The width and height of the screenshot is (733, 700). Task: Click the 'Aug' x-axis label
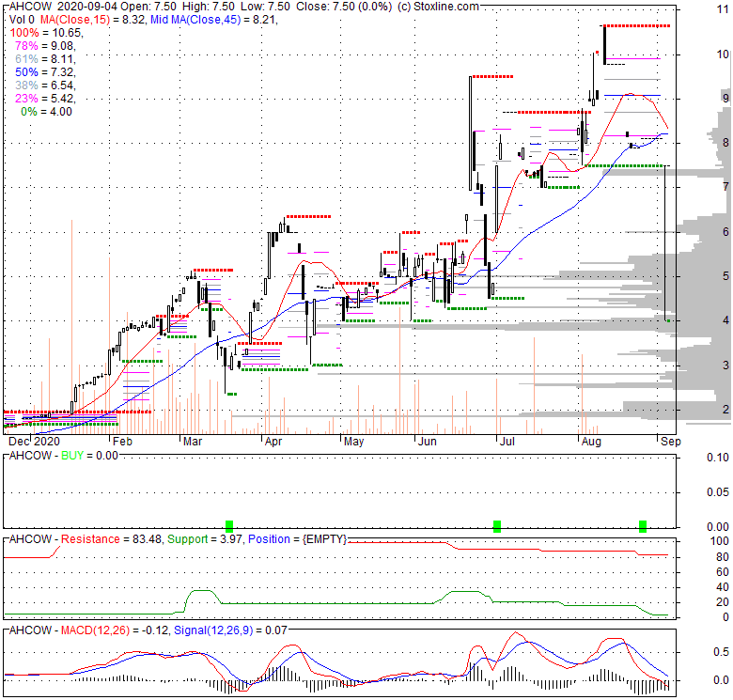point(591,442)
